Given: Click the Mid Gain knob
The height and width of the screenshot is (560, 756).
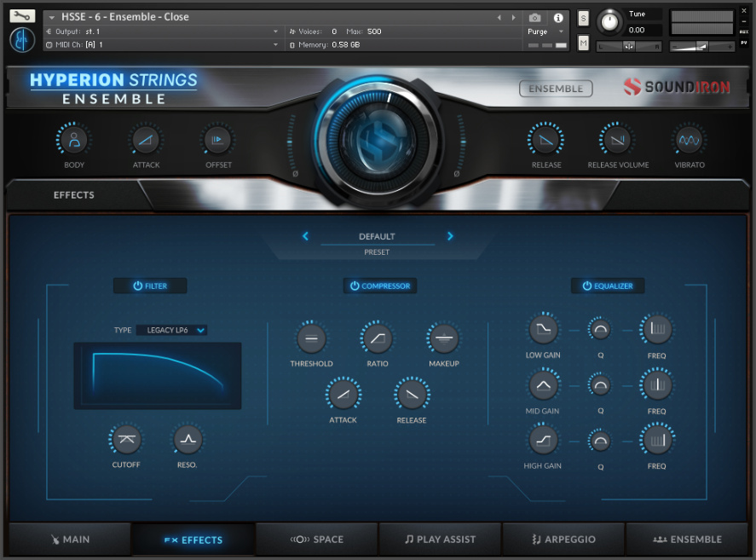Looking at the screenshot, I should click(544, 385).
